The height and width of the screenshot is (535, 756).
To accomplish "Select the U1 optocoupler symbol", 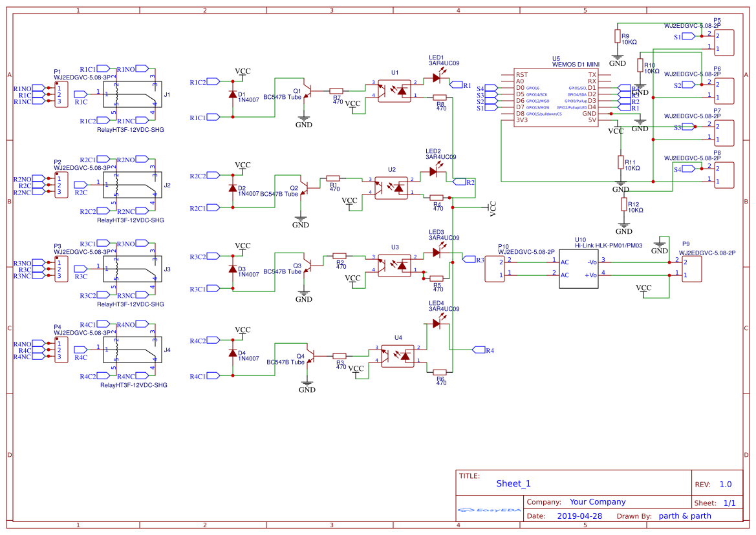I will click(x=396, y=90).
